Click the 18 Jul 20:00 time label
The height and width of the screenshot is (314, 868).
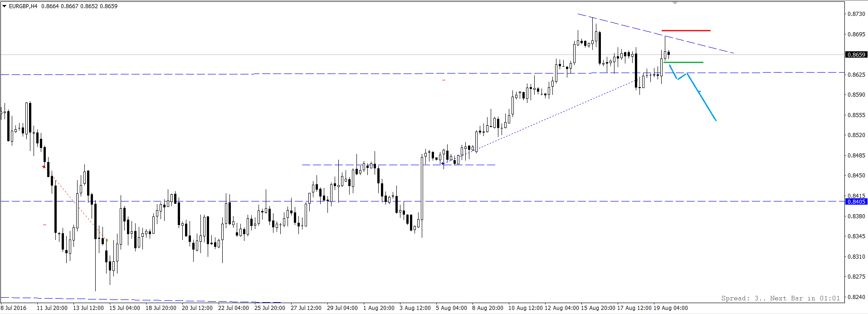click(161, 308)
